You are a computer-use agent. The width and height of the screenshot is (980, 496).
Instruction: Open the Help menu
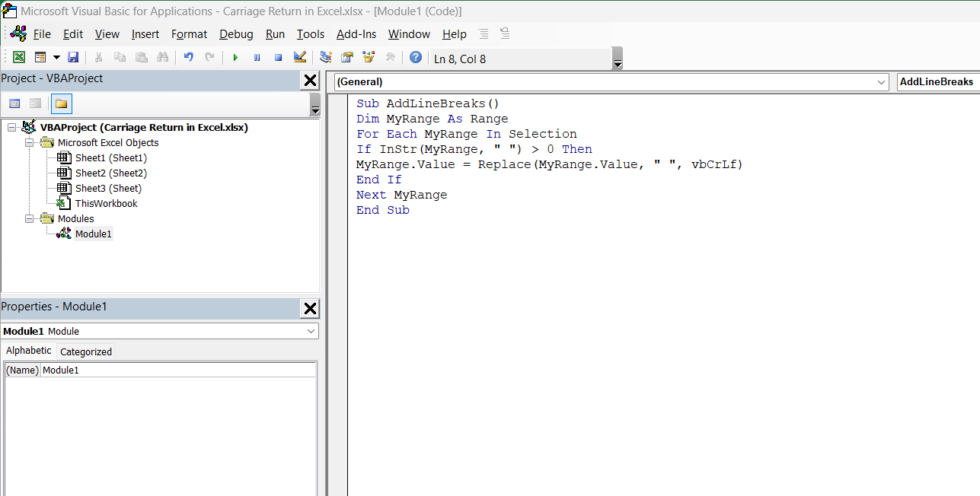[455, 34]
